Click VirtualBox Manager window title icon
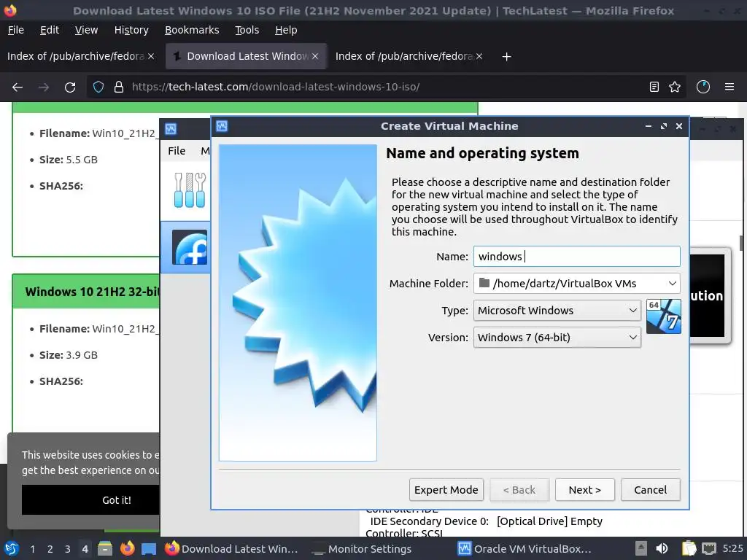 (x=171, y=129)
